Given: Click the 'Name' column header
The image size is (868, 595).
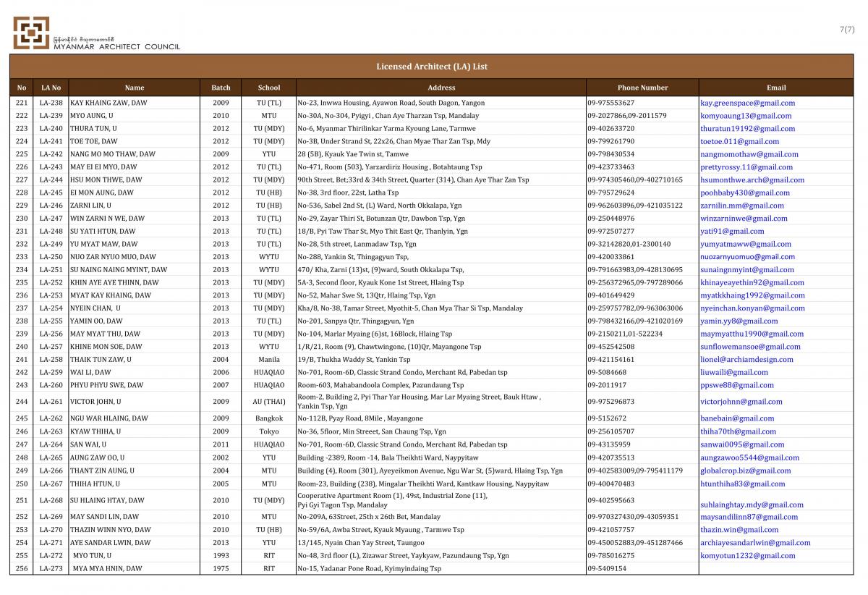Looking at the screenshot, I should coord(135,88).
